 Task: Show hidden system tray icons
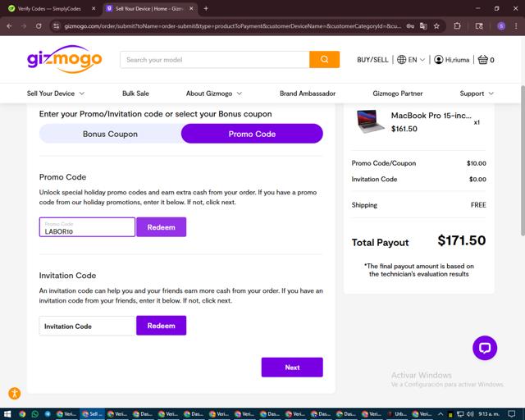441,414
